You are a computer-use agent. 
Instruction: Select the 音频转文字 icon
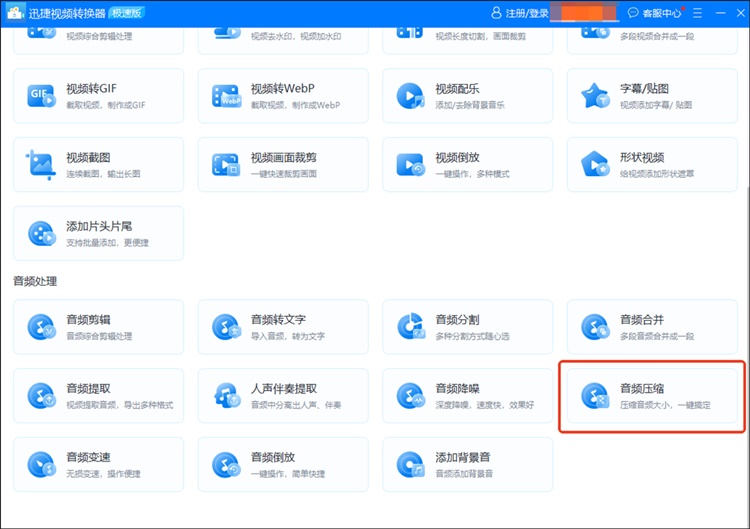pos(226,327)
